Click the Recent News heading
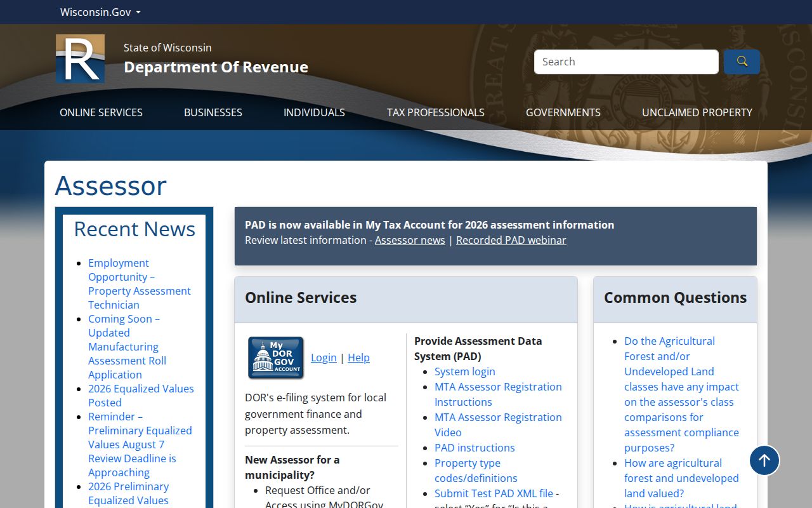812x508 pixels. pos(134,229)
